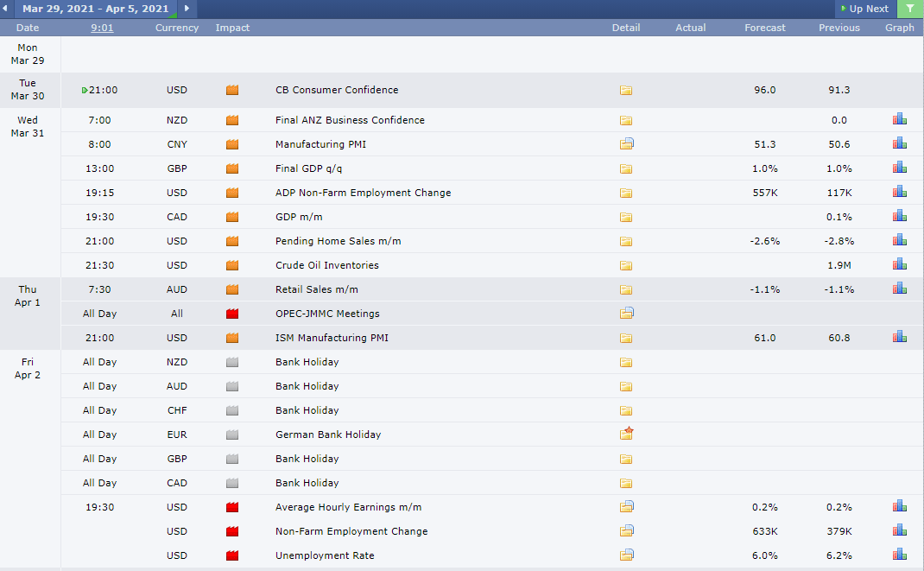Click the orange impact icon for CB Consumer Confidence
924x571 pixels.
[232, 90]
